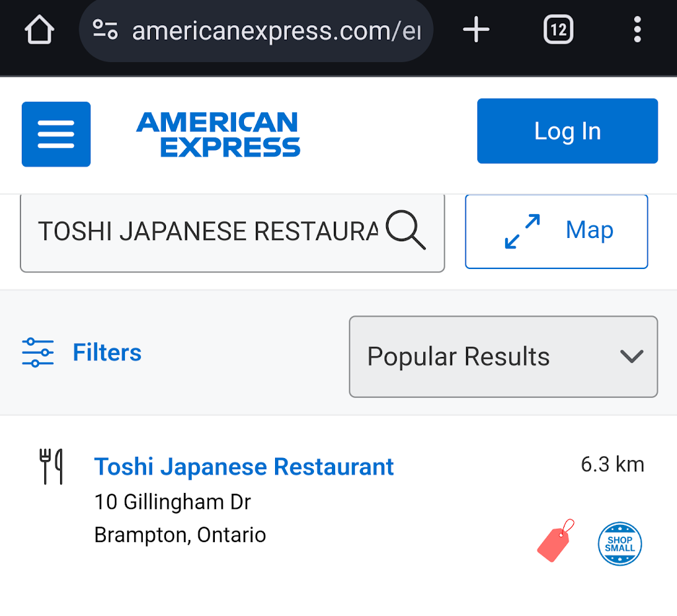Viewport: 677px width, 616px height.
Task: Open site settings icon in address bar
Action: [105, 30]
